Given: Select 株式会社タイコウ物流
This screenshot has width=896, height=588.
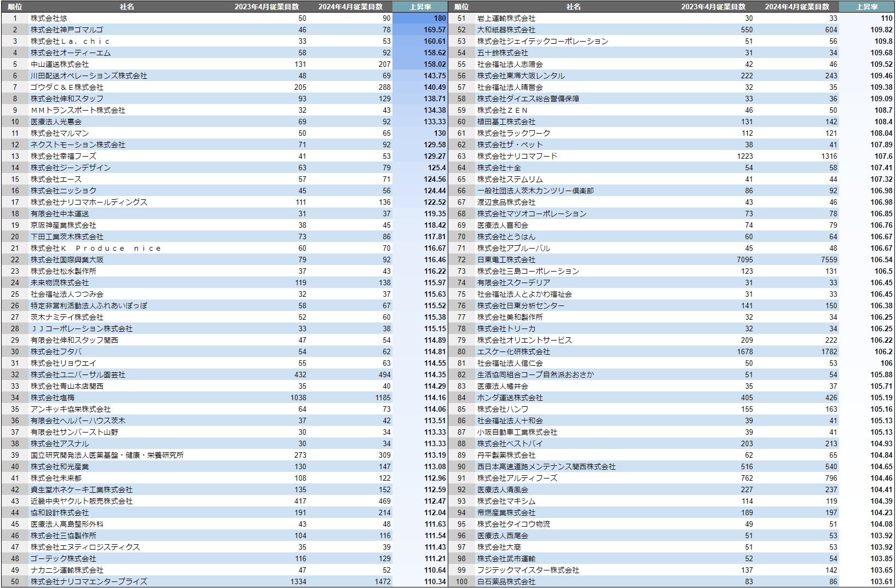Looking at the screenshot, I should point(514,524).
